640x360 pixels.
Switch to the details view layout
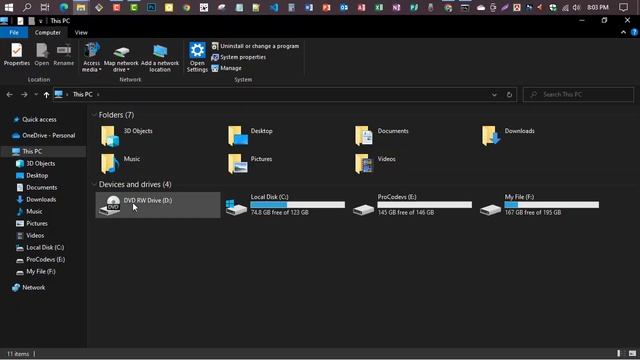pyautogui.click(x=620, y=353)
